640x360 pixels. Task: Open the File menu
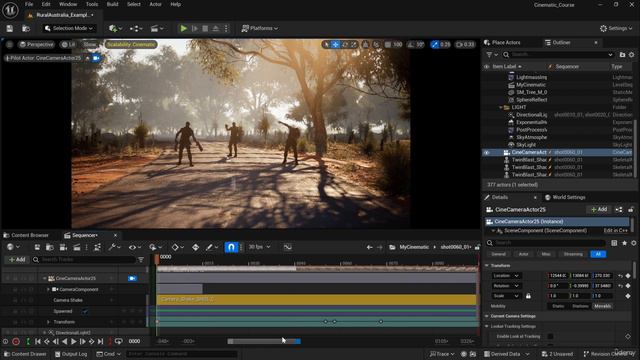click(x=29, y=4)
